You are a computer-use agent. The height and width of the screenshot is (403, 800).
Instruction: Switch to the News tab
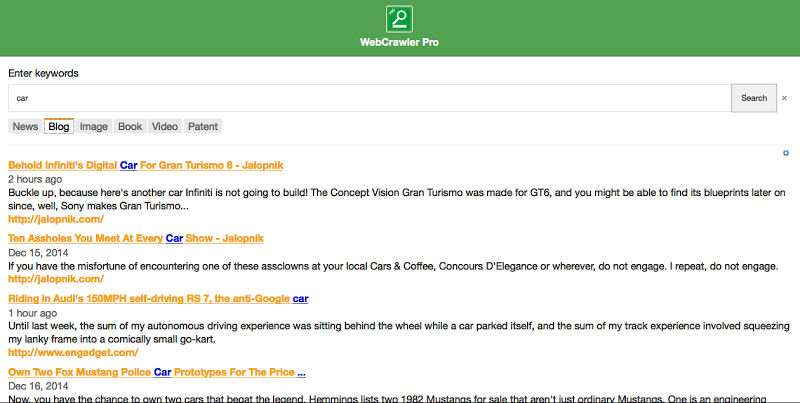25,127
